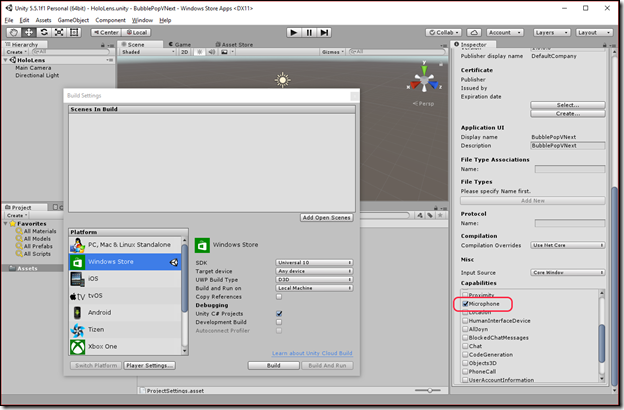624x410 pixels.
Task: Toggle Pivot Center button
Action: click(x=106, y=33)
